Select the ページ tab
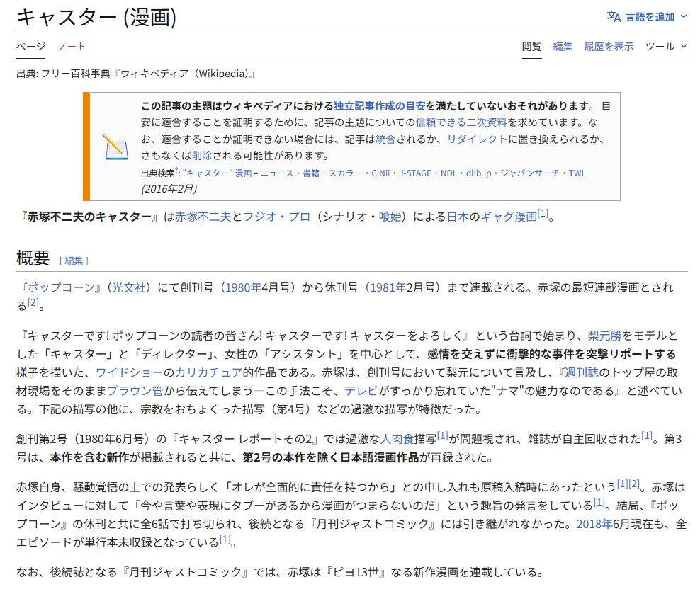 tap(30, 47)
